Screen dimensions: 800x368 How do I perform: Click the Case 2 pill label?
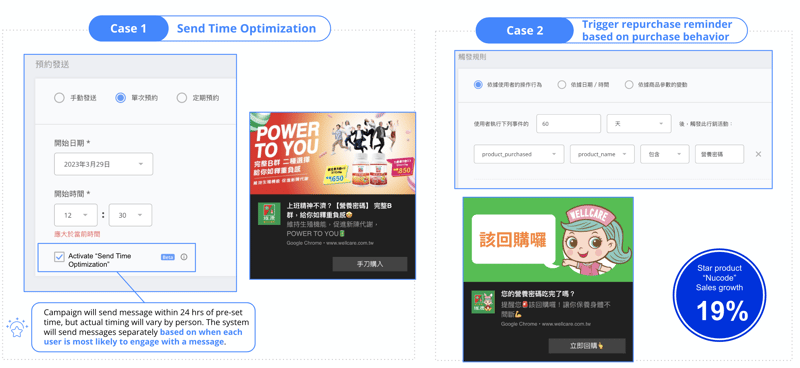pyautogui.click(x=524, y=31)
